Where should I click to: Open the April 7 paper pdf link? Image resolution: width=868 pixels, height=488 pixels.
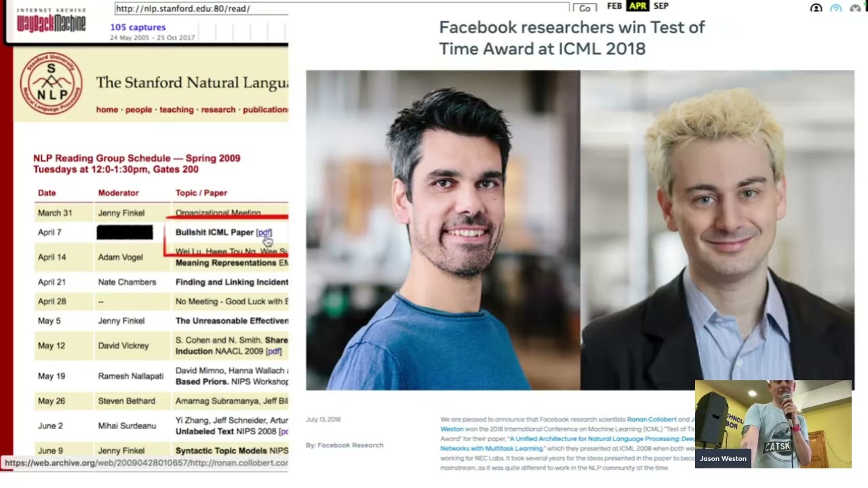(264, 232)
